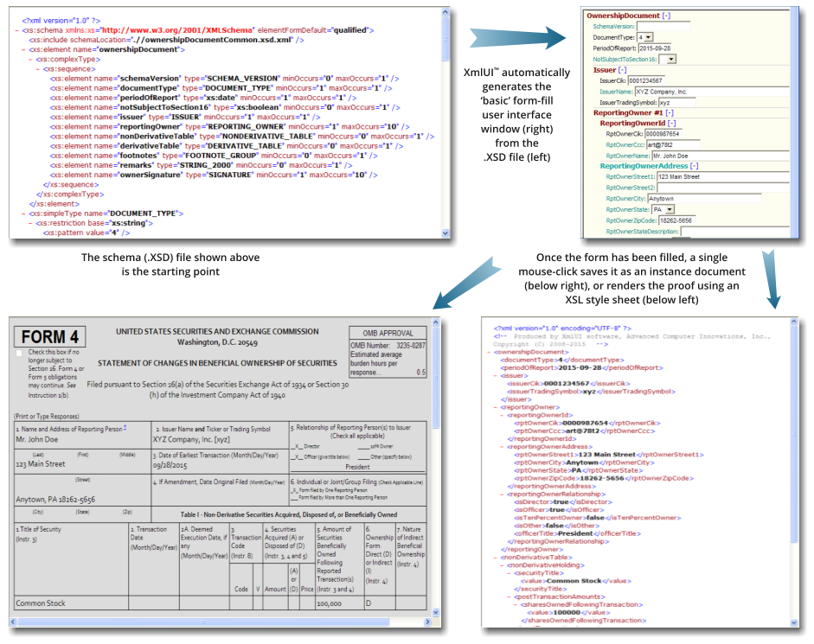Image resolution: width=814 pixels, height=644 pixels.
Task: Click the RptOwnerCcc field showing art@78t2
Action: (673, 144)
